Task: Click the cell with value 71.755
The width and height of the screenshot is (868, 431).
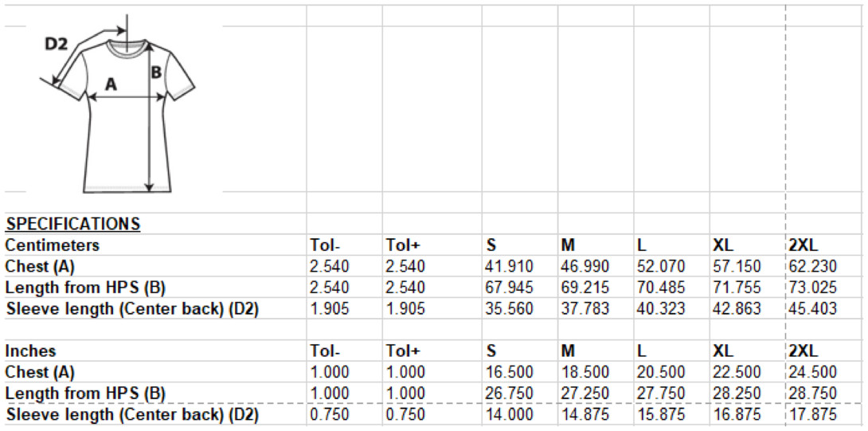Action: click(x=737, y=287)
